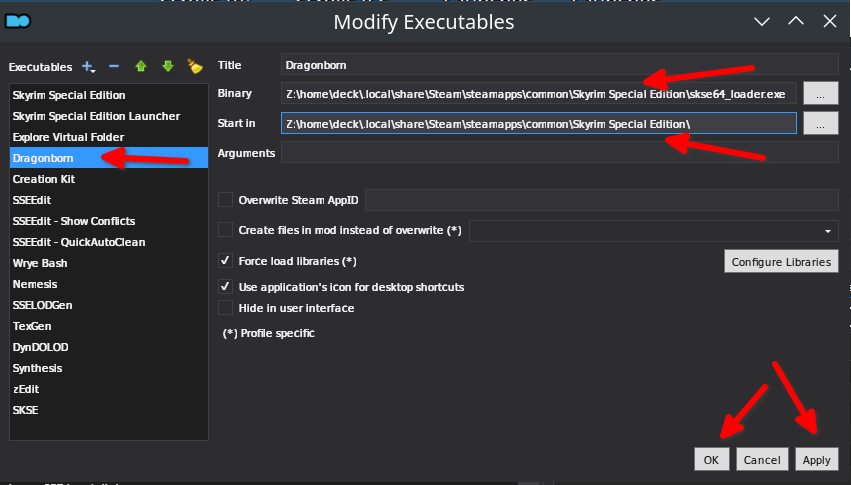851x485 pixels.
Task: Move selected executable down with green arrow
Action: tap(168, 66)
